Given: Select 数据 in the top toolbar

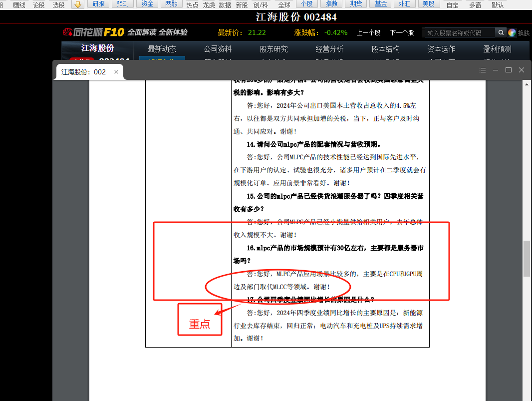Looking at the screenshot, I should pos(225,5).
